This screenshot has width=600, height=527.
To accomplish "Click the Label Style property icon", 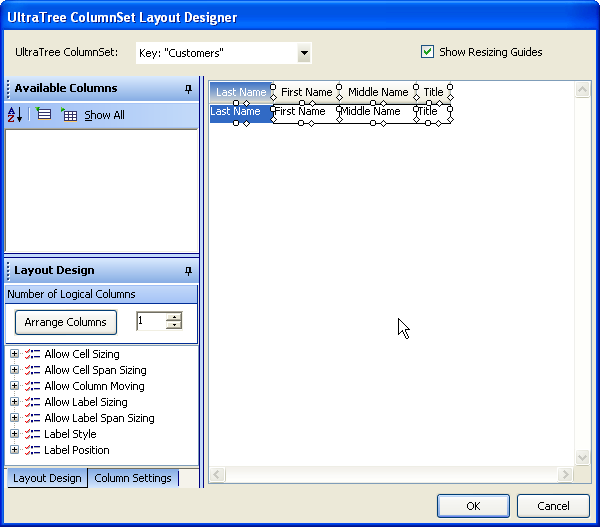I will [x=32, y=434].
